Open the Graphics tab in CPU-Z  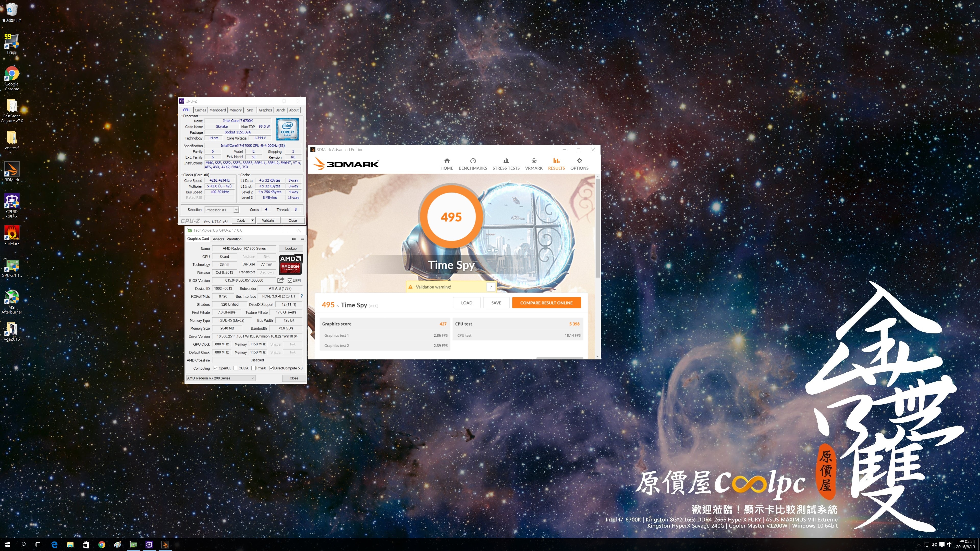tap(265, 110)
